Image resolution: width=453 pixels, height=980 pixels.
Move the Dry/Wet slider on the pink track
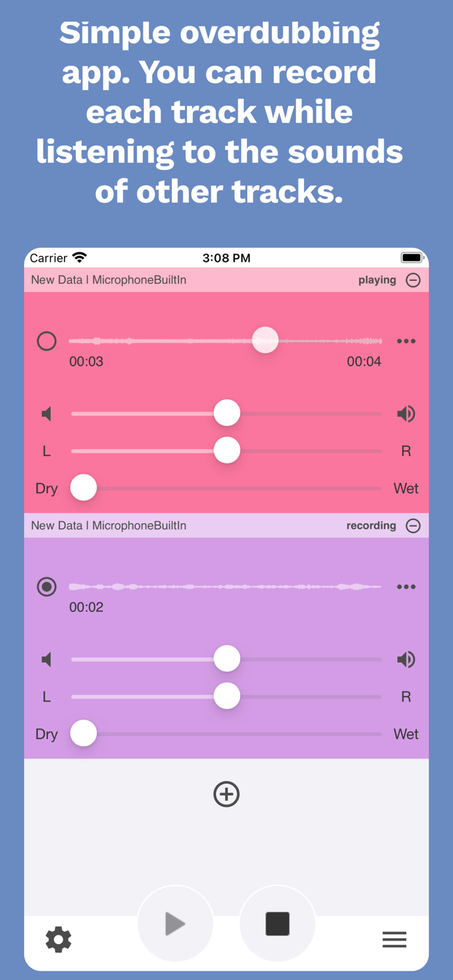(x=83, y=487)
